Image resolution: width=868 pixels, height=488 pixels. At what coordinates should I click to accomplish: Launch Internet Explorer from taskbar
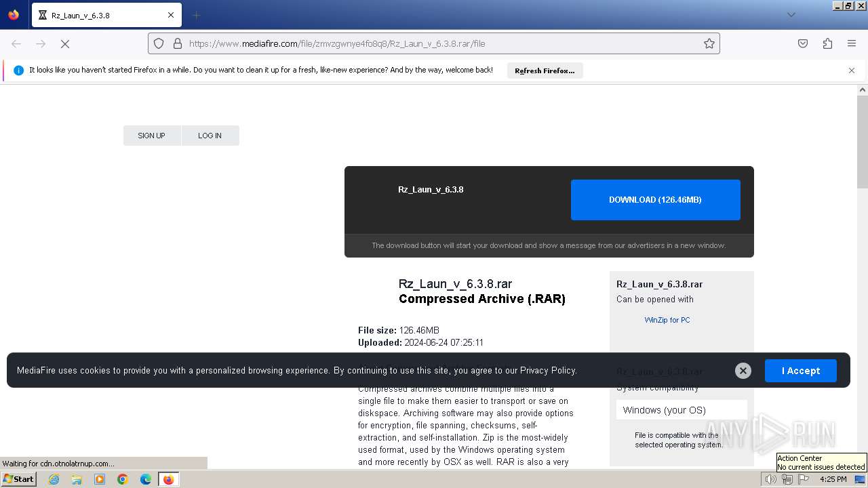[54, 479]
